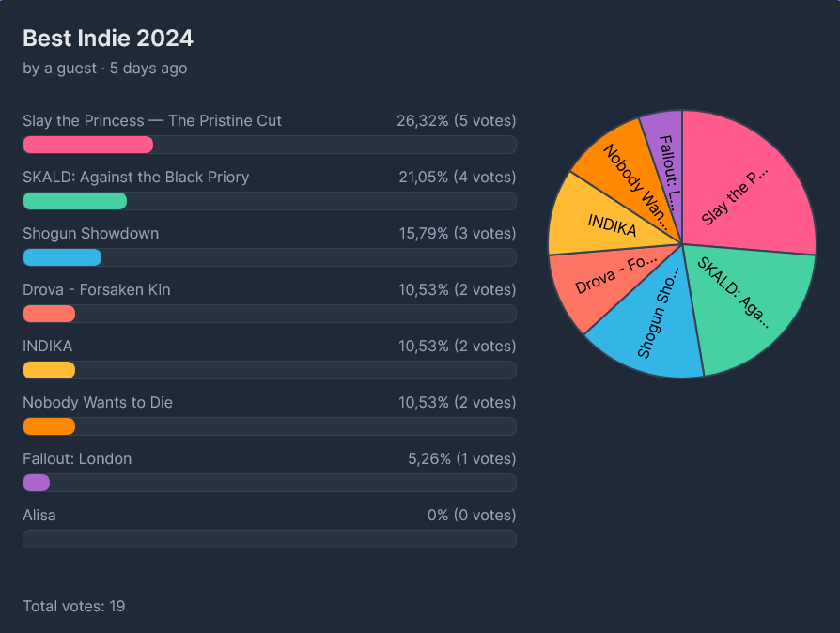Screen dimensions: 840x633
Task: Click the coral Drova progress bar
Action: point(49,314)
